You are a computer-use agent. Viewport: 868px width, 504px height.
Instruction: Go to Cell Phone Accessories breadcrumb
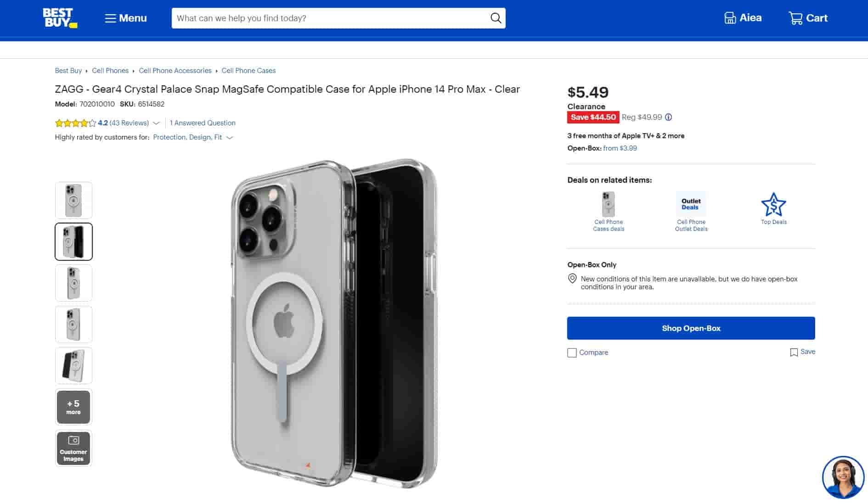pos(175,71)
